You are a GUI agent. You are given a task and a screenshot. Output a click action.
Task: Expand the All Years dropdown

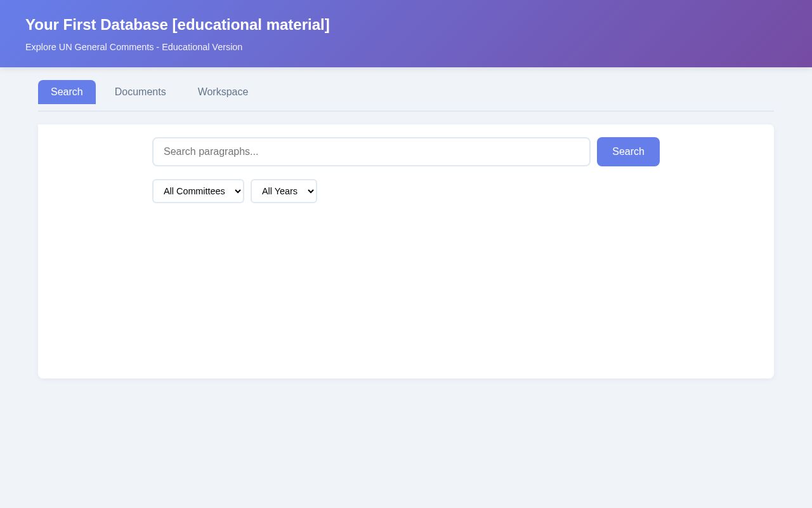(284, 191)
